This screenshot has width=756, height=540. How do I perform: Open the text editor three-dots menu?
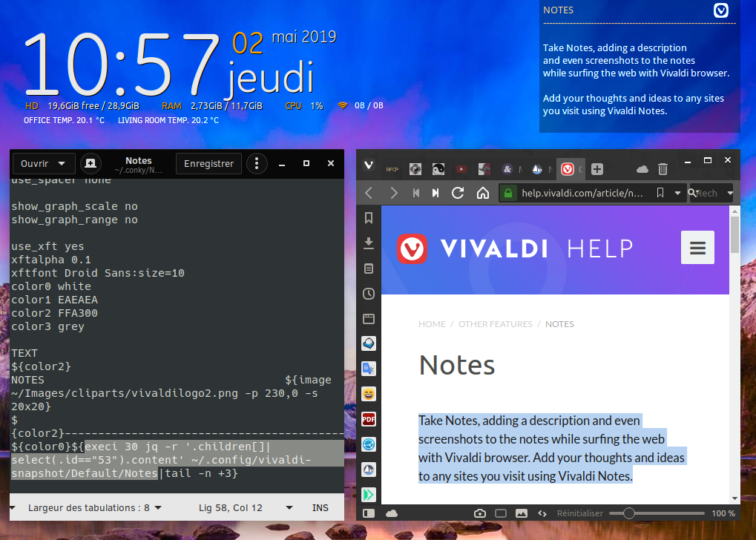click(257, 163)
